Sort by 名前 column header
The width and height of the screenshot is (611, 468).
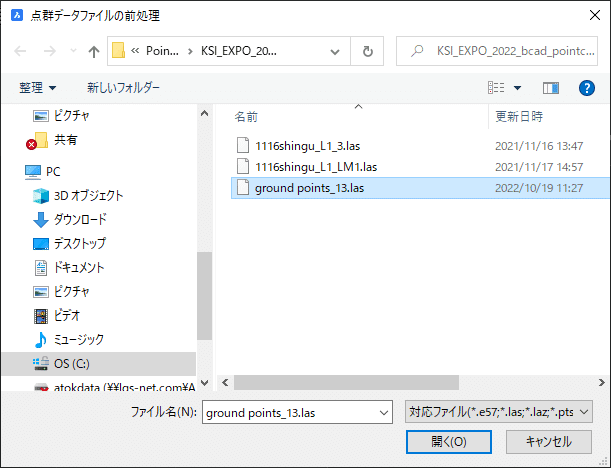pyautogui.click(x=245, y=117)
